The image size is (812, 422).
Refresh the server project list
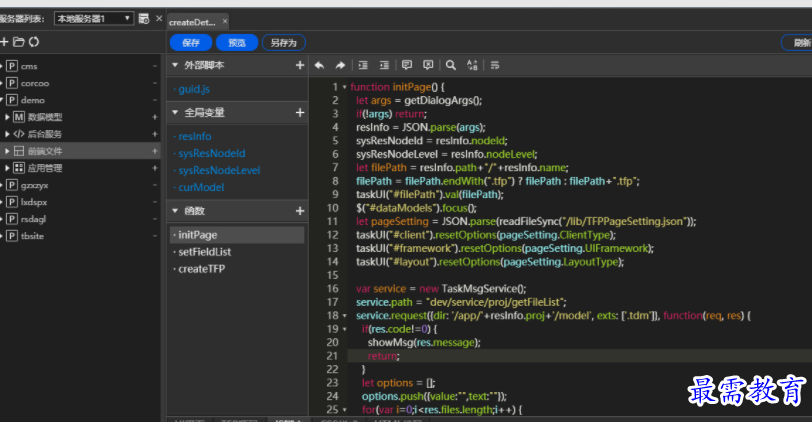click(x=34, y=42)
